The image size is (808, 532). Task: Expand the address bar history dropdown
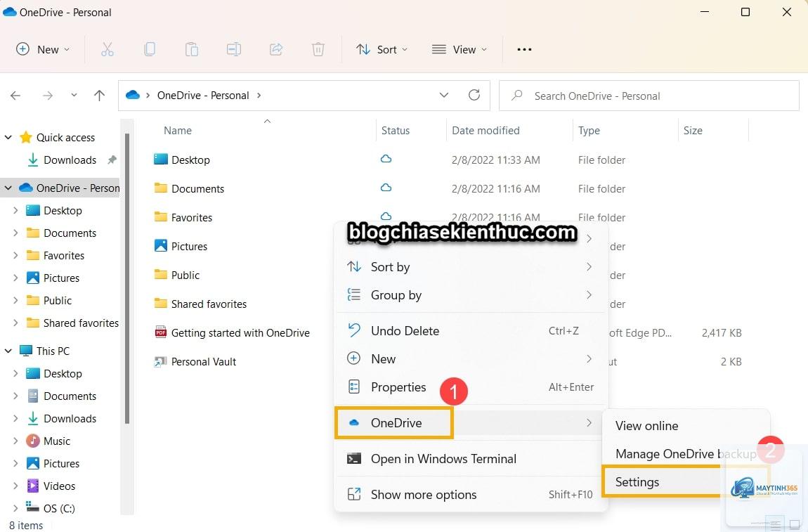[x=443, y=96]
